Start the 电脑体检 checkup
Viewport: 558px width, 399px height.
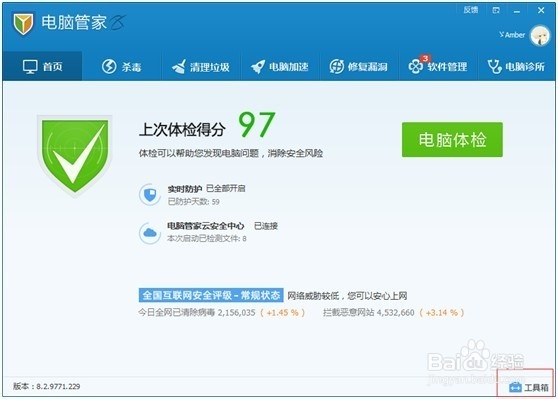coord(452,140)
